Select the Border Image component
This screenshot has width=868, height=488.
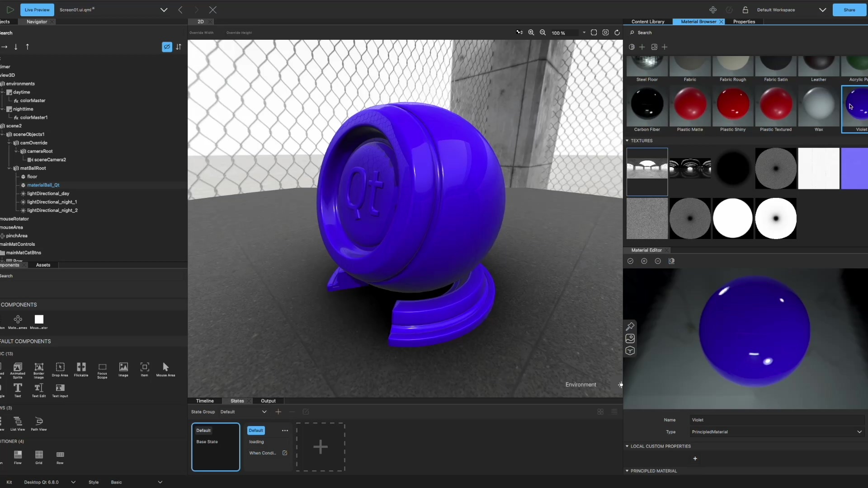(39, 370)
